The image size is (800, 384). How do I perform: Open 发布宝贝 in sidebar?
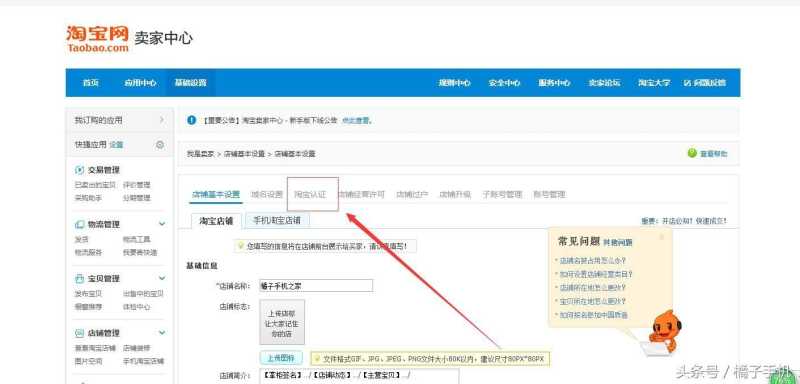point(88,294)
